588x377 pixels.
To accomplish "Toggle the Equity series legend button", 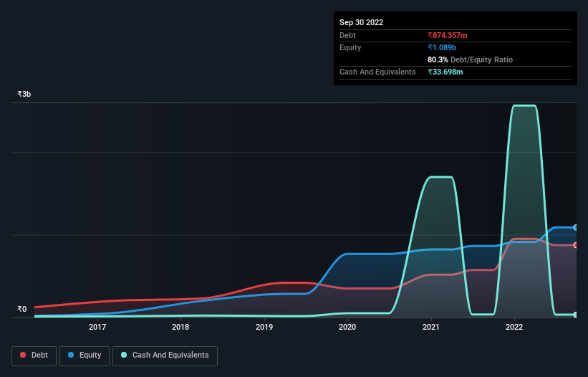I will [85, 355].
